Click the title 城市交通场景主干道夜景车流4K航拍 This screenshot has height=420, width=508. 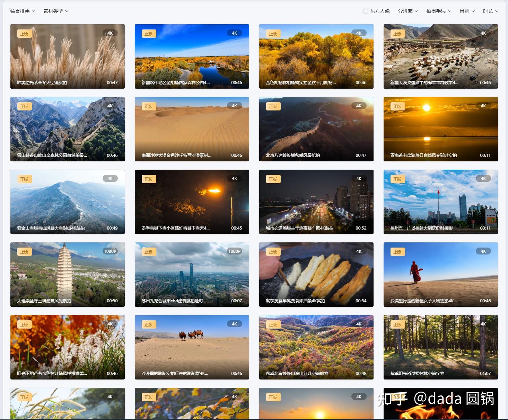[x=300, y=228]
